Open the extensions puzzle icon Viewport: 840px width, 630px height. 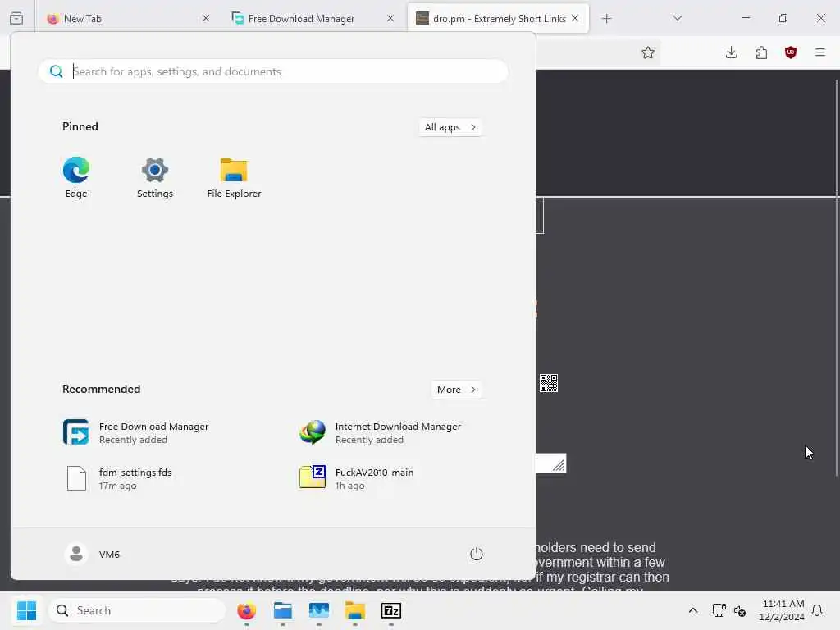tap(761, 52)
